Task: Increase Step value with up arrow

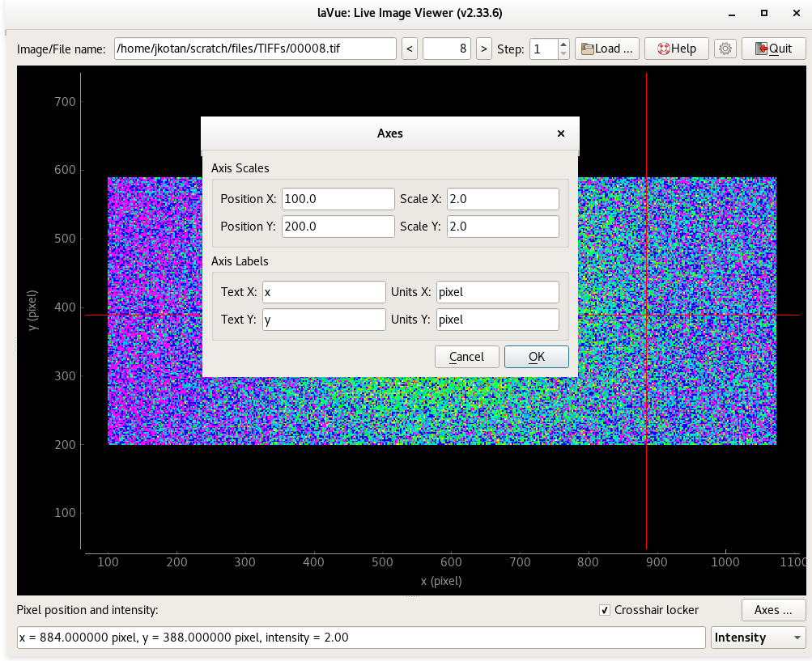Action: pyautogui.click(x=563, y=44)
